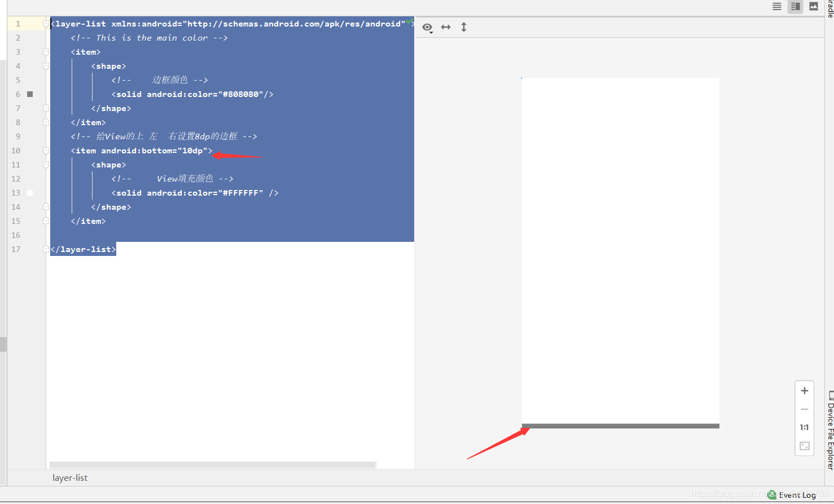Click solid android:color="#808080" text

coord(192,94)
